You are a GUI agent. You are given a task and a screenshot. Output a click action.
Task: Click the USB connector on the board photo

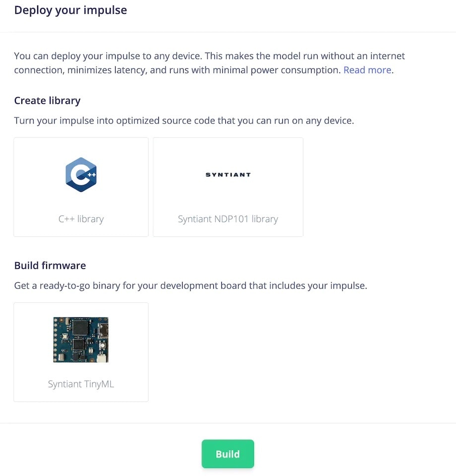pyautogui.click(x=104, y=331)
